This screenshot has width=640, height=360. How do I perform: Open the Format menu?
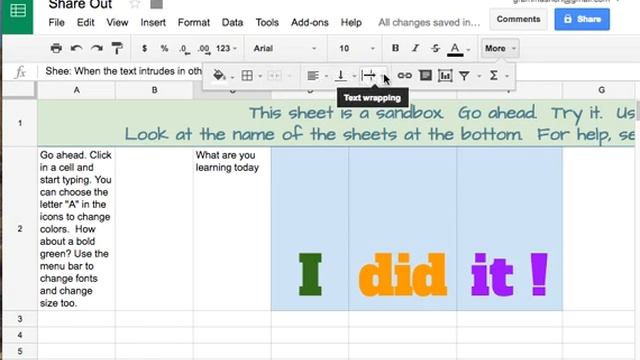(x=193, y=22)
